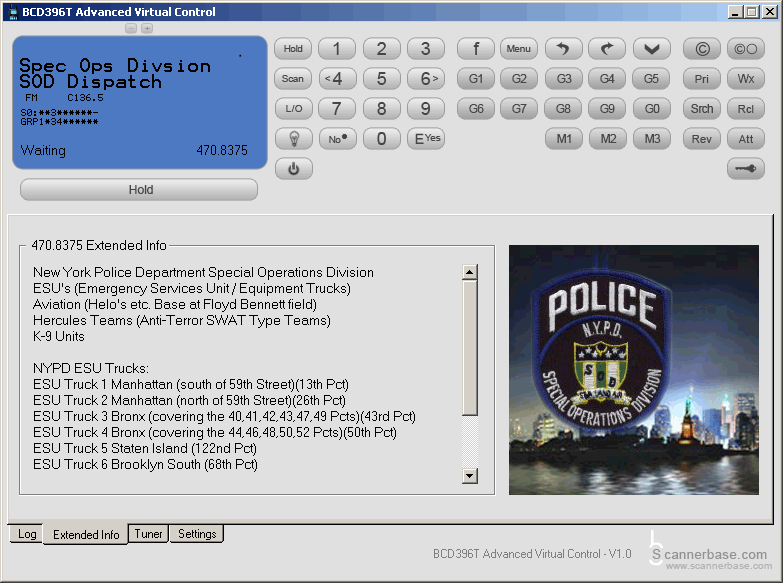The width and height of the screenshot is (783, 583).
Task: Open the Tuner tab
Action: [148, 534]
